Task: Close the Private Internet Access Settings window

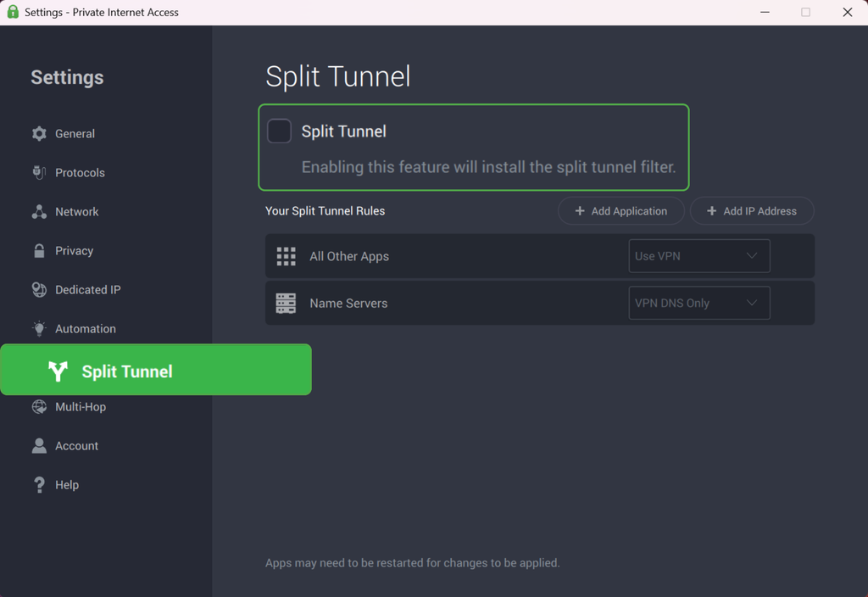Action: (848, 12)
